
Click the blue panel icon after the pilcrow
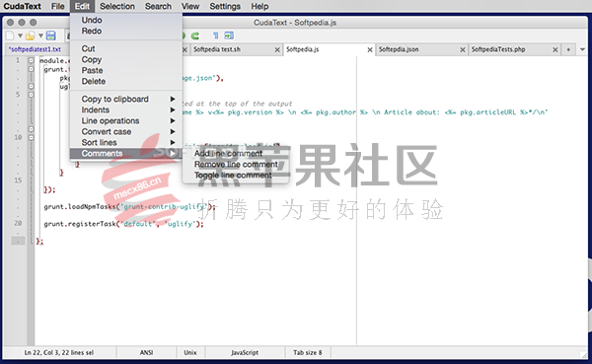pyautogui.click(x=229, y=36)
